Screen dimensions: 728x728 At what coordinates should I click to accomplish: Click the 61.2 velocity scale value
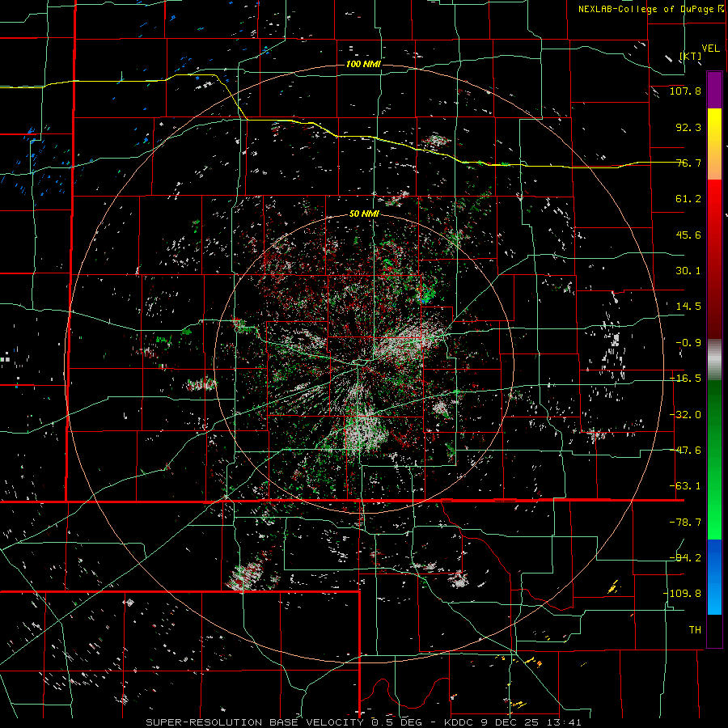tap(688, 199)
